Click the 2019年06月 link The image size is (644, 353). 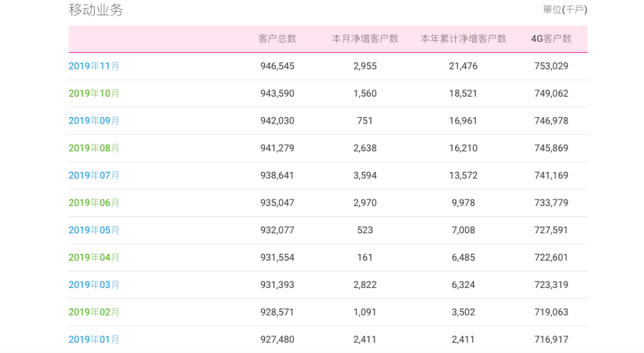pos(94,203)
